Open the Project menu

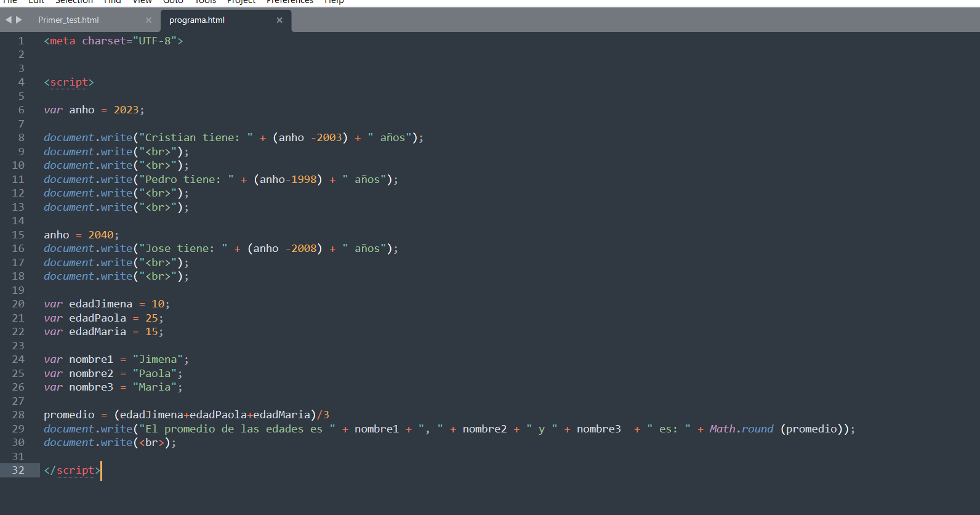pyautogui.click(x=241, y=2)
